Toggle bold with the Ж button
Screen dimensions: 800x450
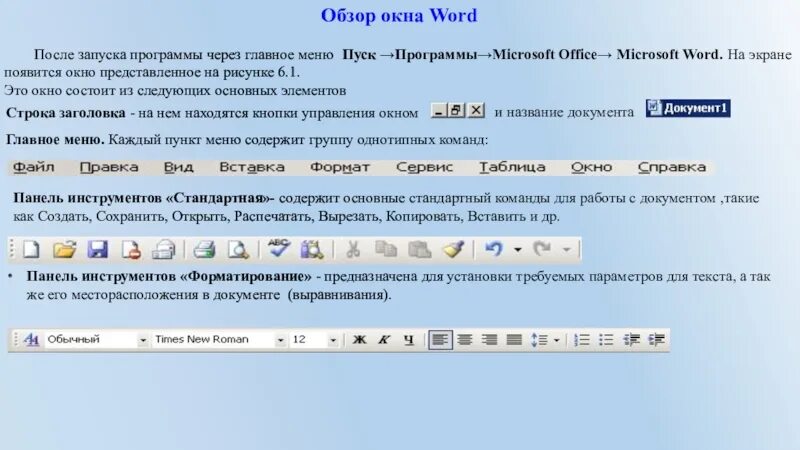tap(359, 340)
